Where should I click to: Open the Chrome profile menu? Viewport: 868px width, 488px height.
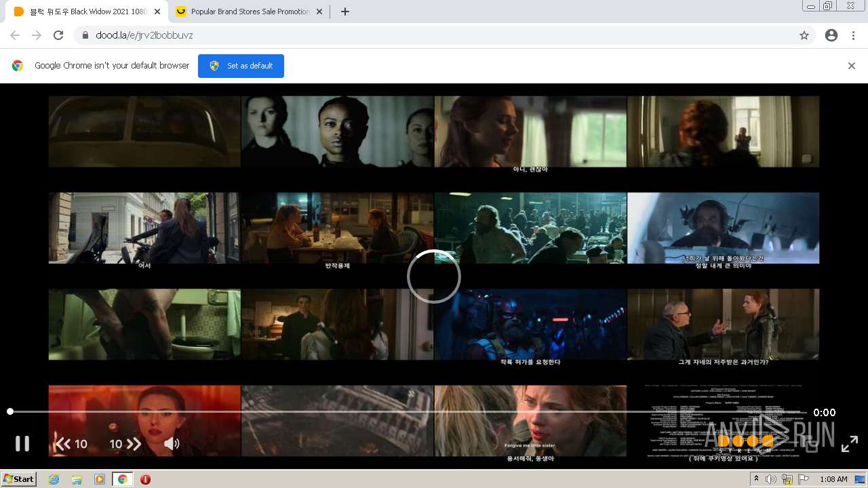831,35
